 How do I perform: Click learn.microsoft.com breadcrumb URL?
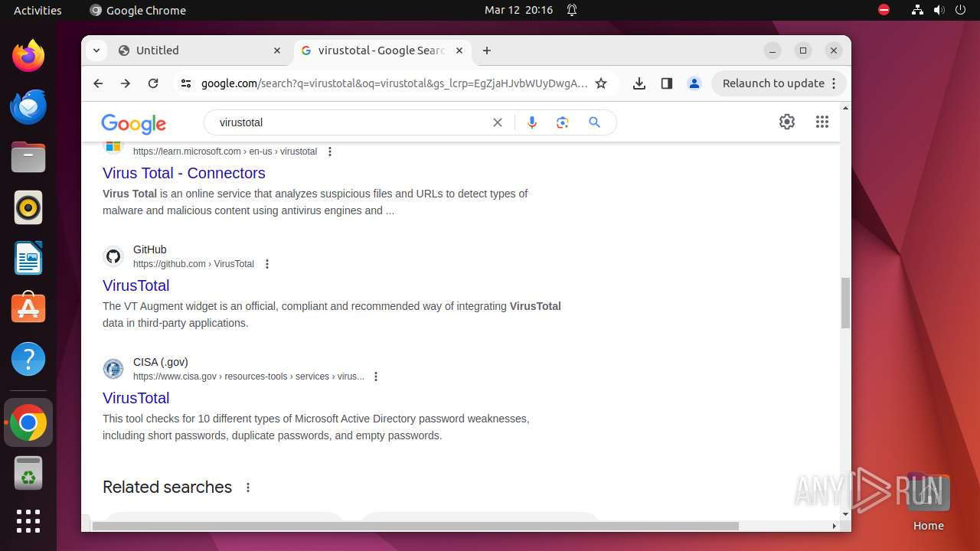225,152
